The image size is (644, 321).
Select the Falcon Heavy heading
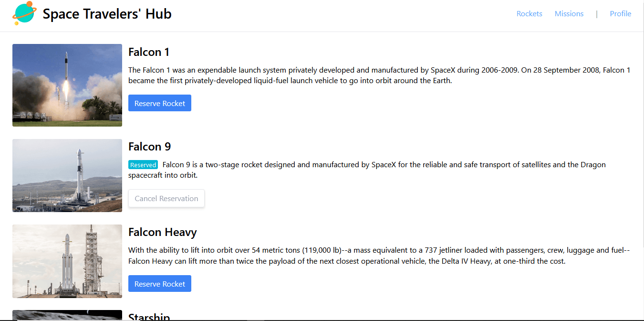pos(163,232)
